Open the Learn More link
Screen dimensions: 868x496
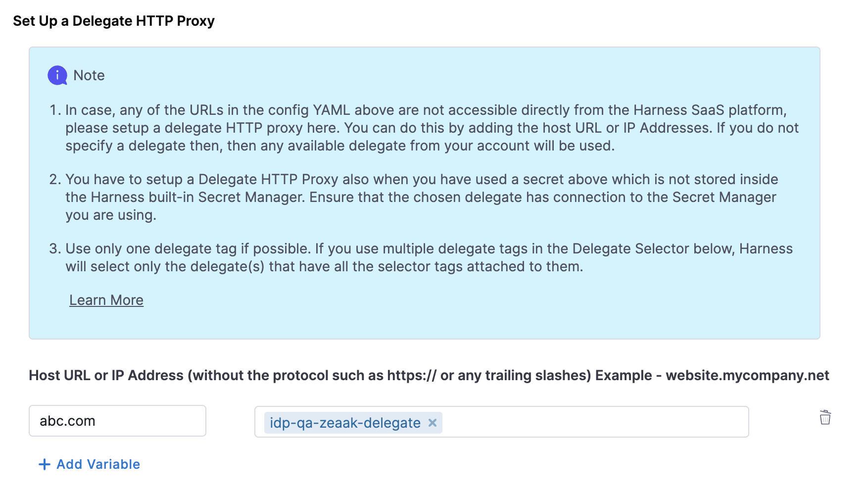tap(106, 300)
